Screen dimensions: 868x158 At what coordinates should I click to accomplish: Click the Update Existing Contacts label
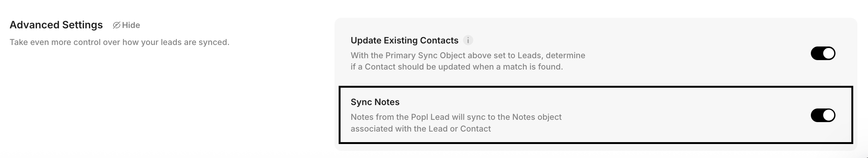pyautogui.click(x=404, y=40)
